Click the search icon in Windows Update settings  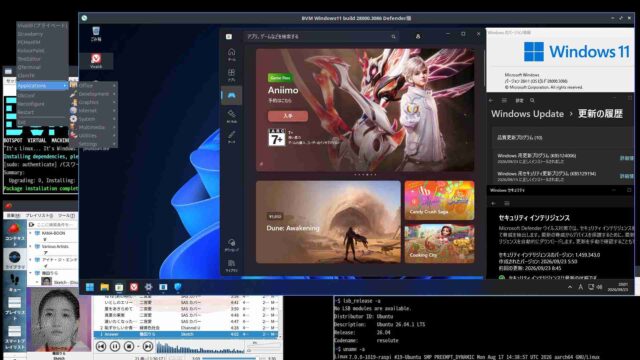click(x=532, y=100)
